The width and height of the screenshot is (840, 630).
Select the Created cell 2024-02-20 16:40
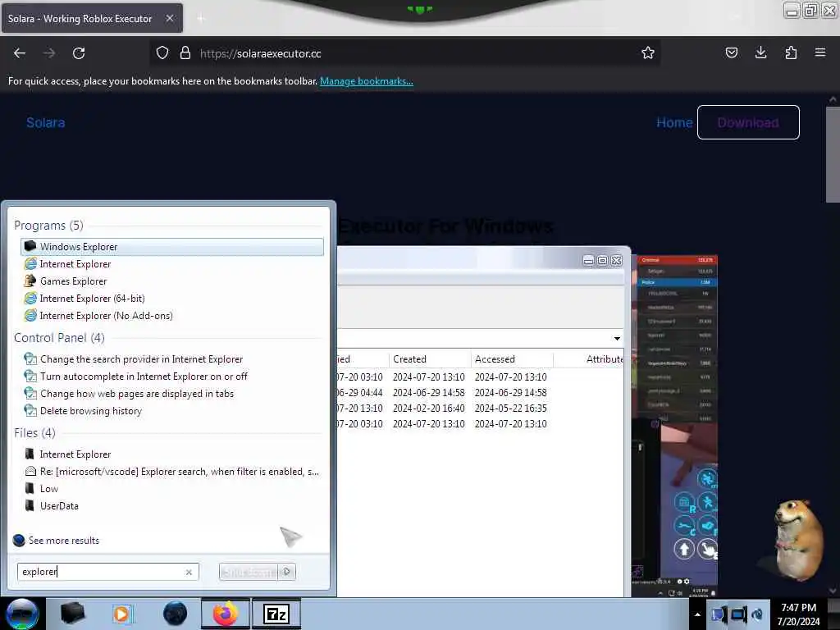point(428,409)
